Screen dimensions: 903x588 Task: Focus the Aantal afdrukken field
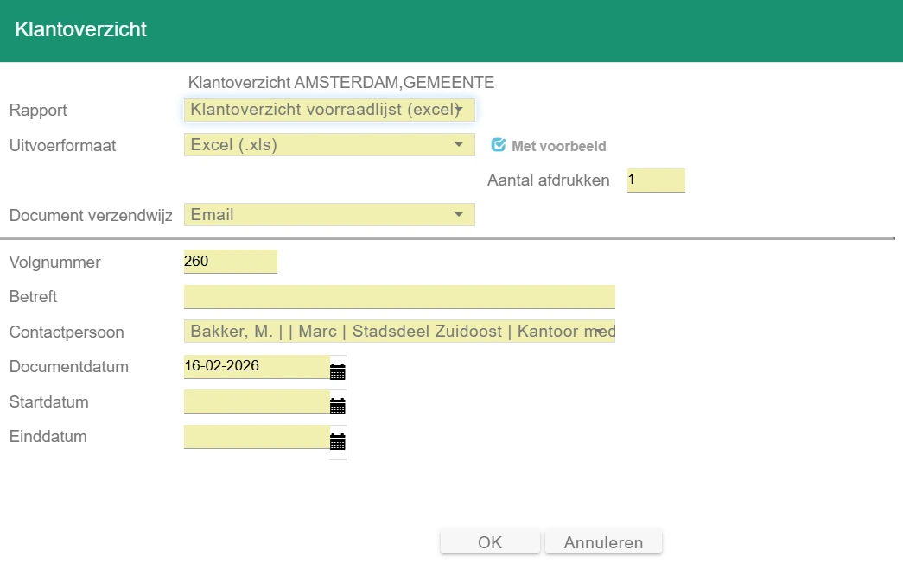655,180
